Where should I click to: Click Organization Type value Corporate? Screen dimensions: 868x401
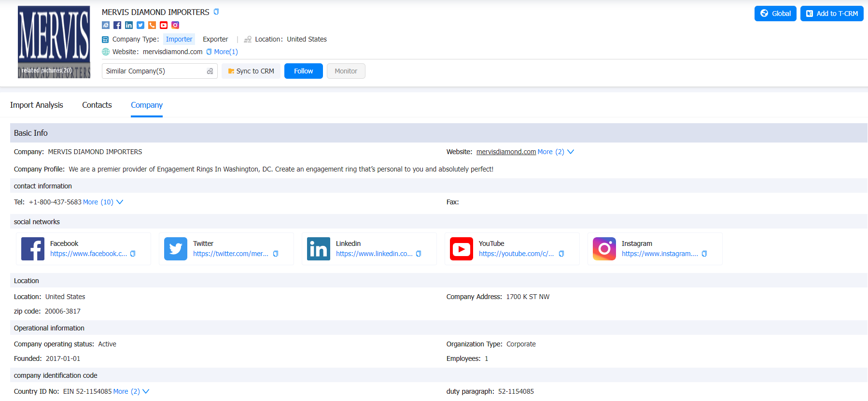point(521,344)
